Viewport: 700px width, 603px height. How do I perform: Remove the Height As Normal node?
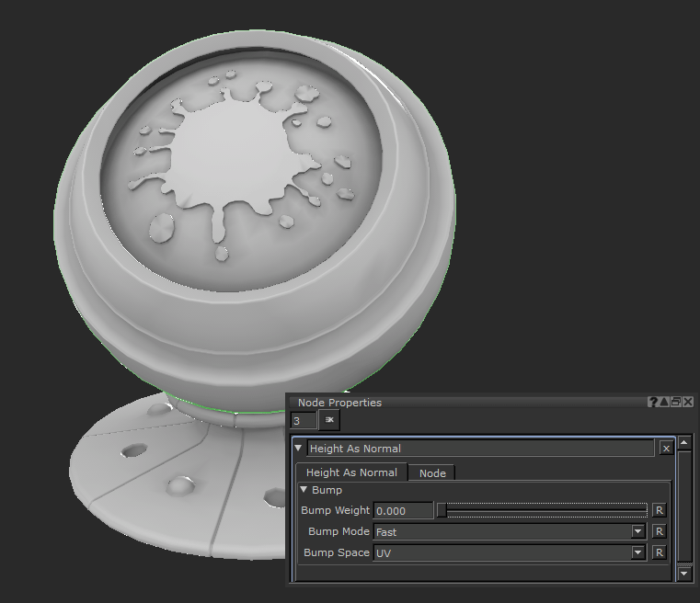coord(666,449)
